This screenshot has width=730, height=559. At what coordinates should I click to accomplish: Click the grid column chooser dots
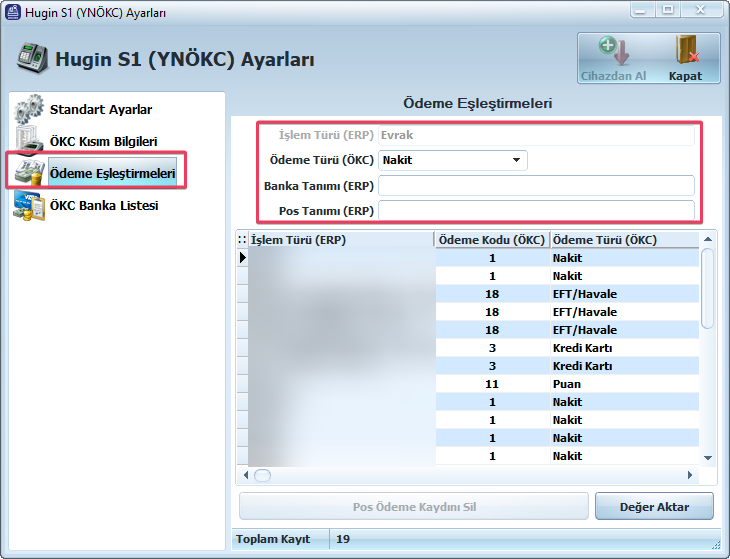242,240
